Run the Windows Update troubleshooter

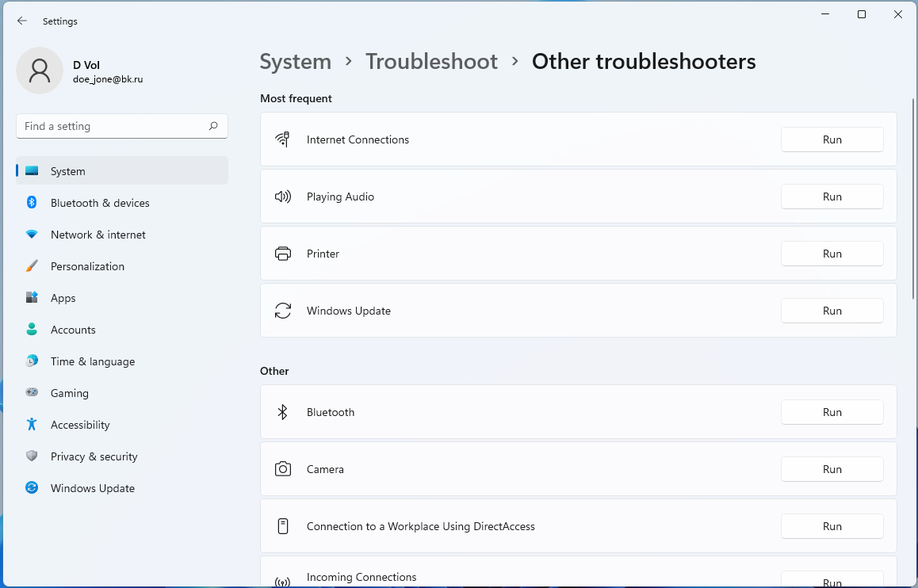pyautogui.click(x=832, y=311)
